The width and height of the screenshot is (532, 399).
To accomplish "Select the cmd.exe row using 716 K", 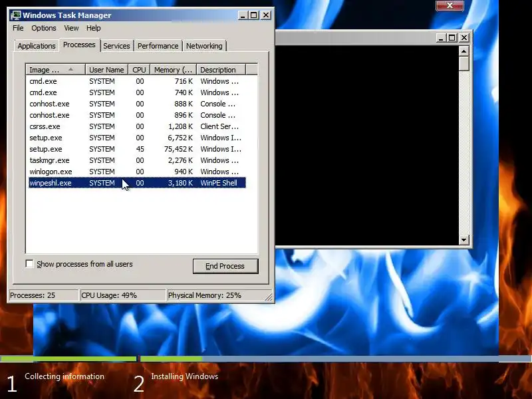I will [x=137, y=81].
